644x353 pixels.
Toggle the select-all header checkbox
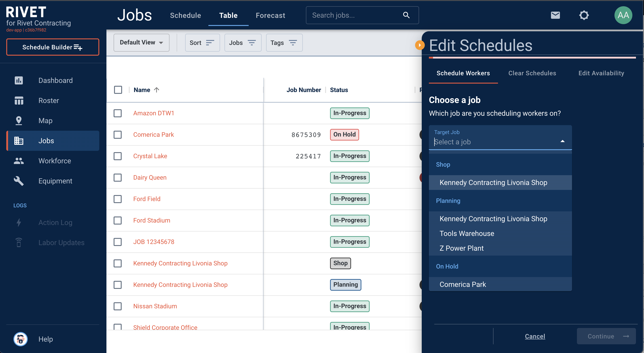(x=118, y=90)
